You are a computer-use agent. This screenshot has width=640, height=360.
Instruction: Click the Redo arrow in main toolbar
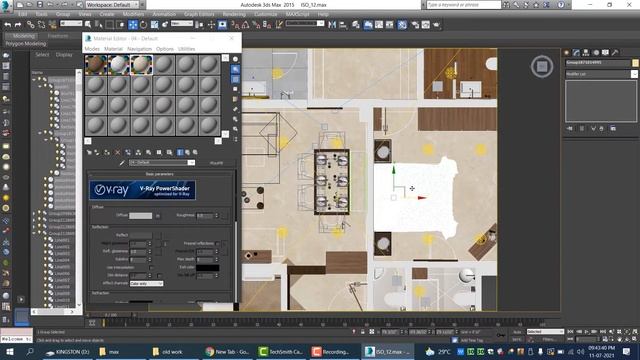[18, 25]
